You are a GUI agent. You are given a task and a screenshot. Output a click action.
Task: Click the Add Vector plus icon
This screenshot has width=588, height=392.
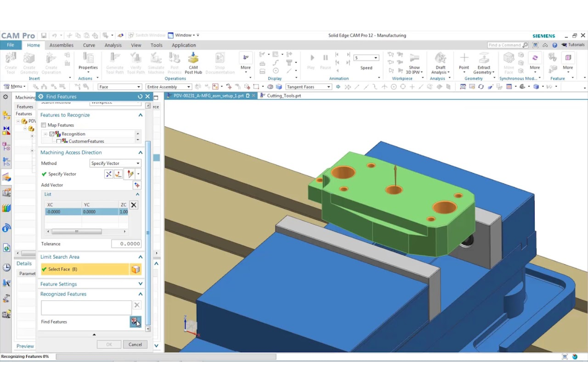[137, 185]
